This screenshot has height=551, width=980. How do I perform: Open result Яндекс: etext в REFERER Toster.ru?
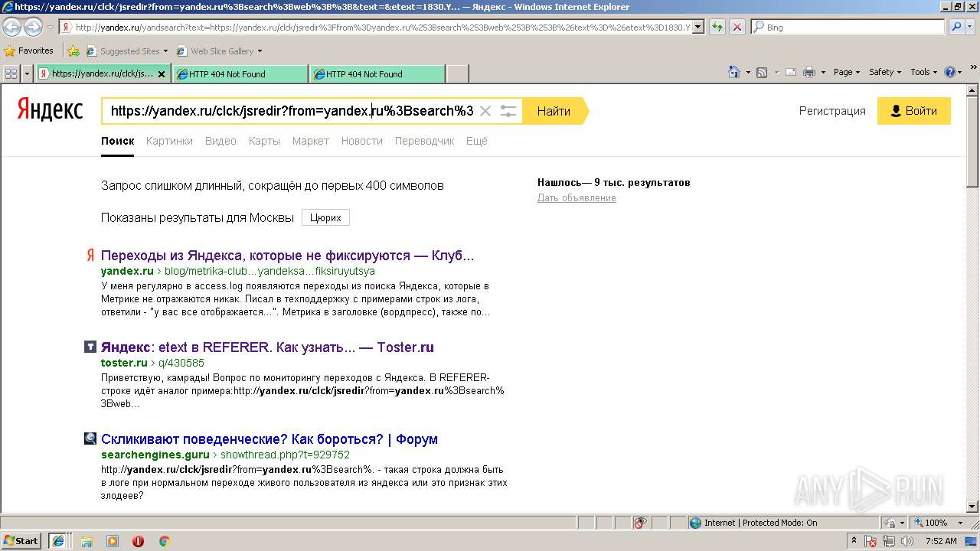tap(267, 347)
